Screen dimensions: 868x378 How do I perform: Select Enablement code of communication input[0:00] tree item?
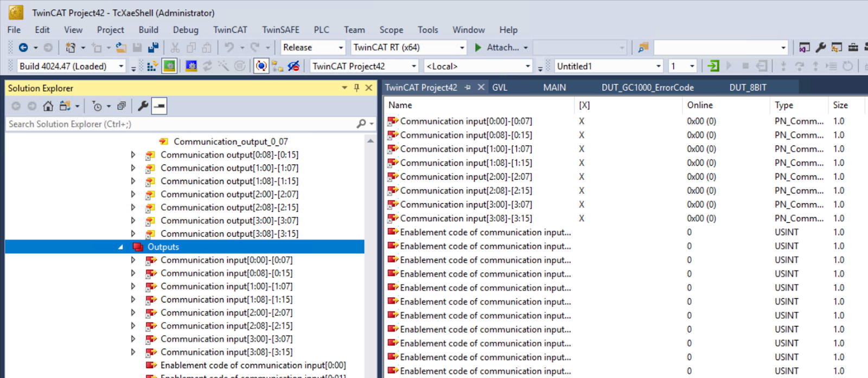click(253, 366)
